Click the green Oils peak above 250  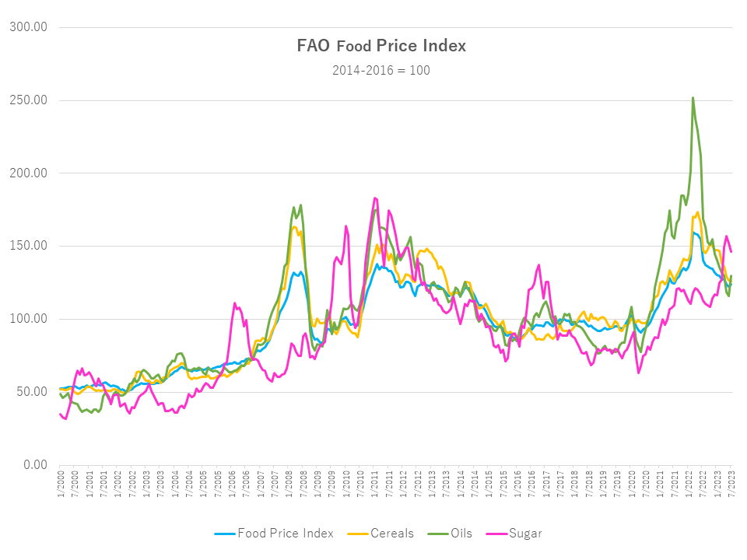point(693,99)
